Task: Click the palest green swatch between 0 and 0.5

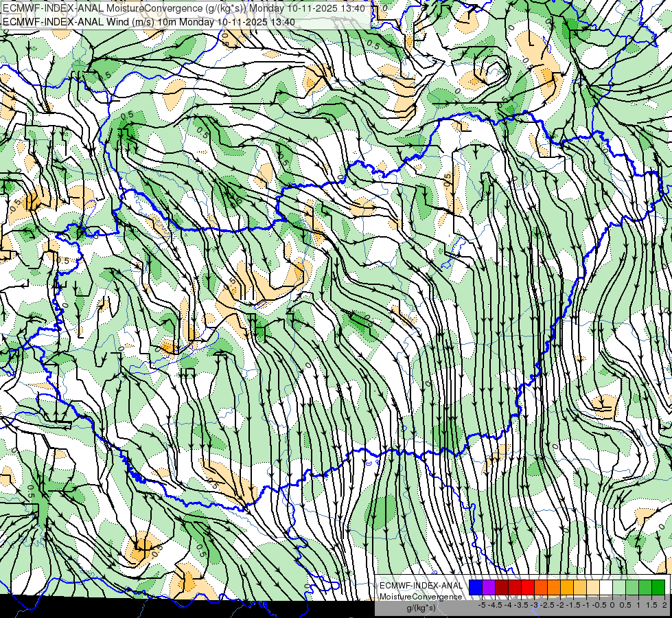Action: (619, 588)
